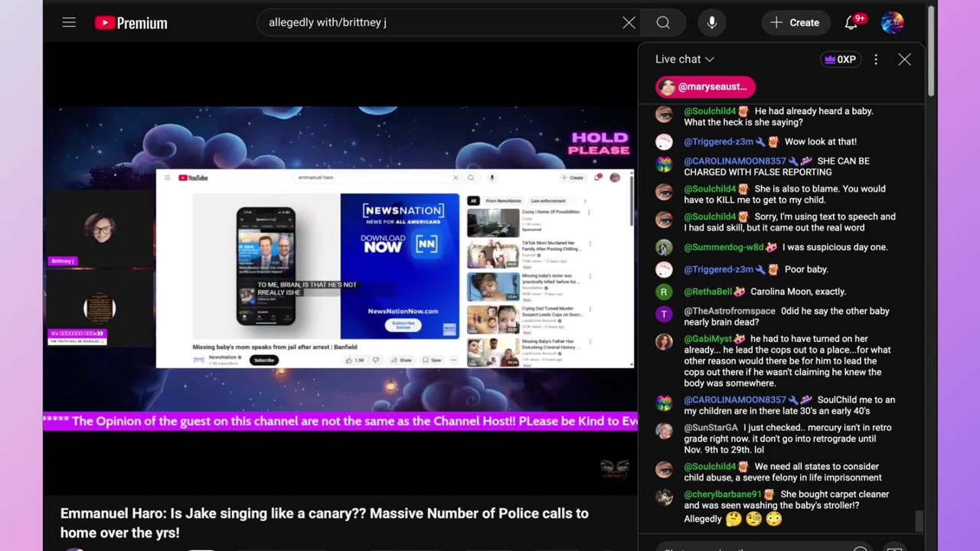Click the pink disclaimer ticker banner
The image size is (980, 551).
coord(340,421)
